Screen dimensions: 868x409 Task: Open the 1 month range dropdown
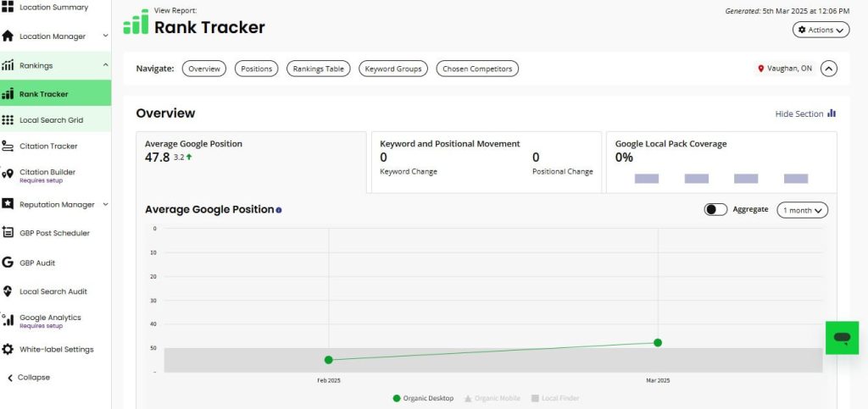(x=802, y=210)
